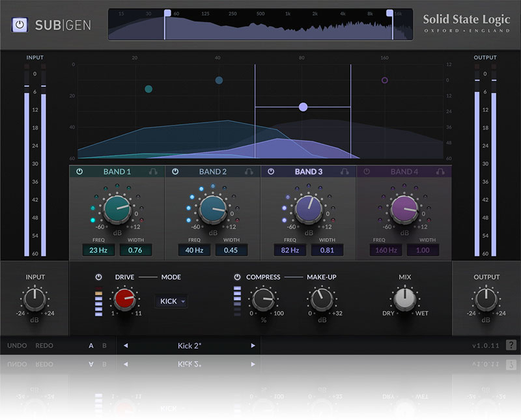Screen dimensions: 521x420
Task: Click the Band 1 teal gain knob
Action: 117,209
